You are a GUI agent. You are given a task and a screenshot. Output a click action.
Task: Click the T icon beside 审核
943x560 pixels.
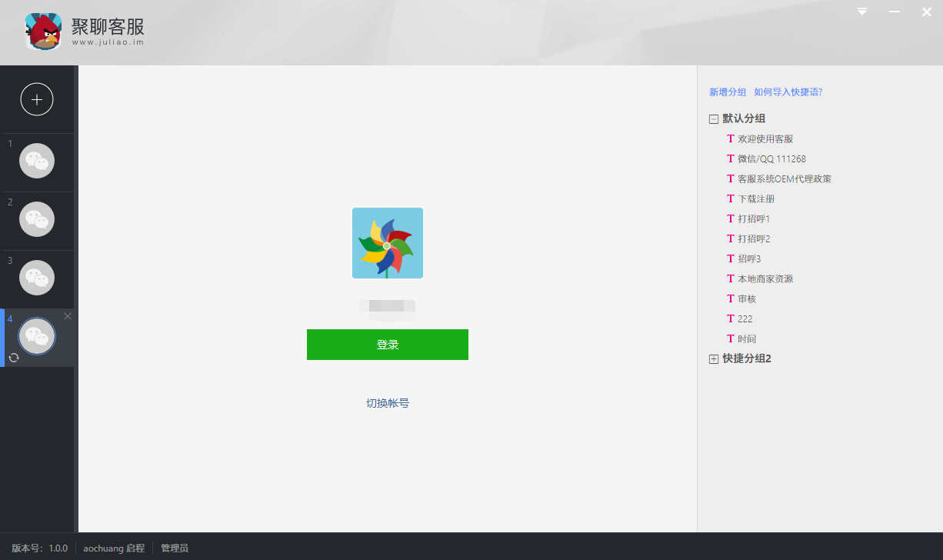click(731, 299)
